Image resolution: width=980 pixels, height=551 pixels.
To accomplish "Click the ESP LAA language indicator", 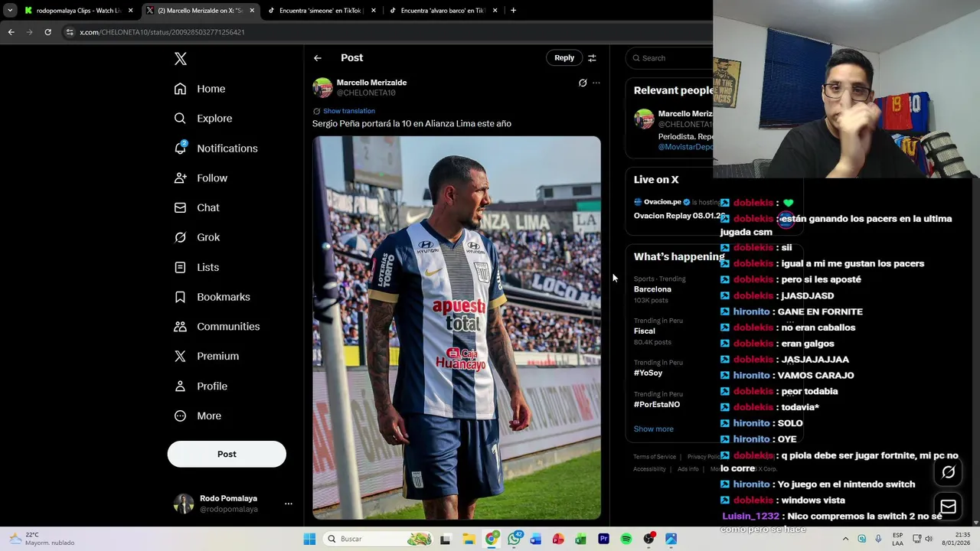I will (897, 539).
